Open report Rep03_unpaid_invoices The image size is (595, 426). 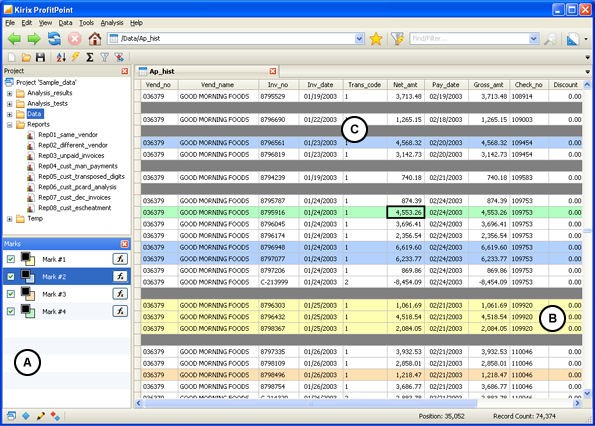(71, 156)
